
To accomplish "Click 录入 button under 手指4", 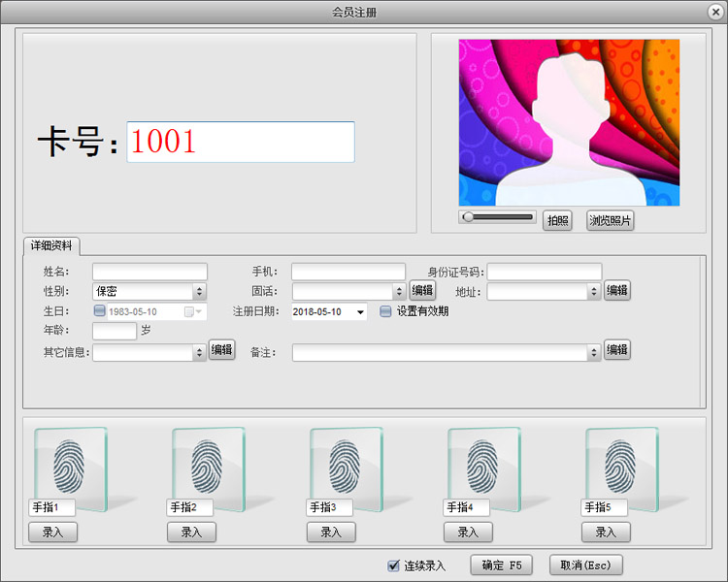I will 468,532.
